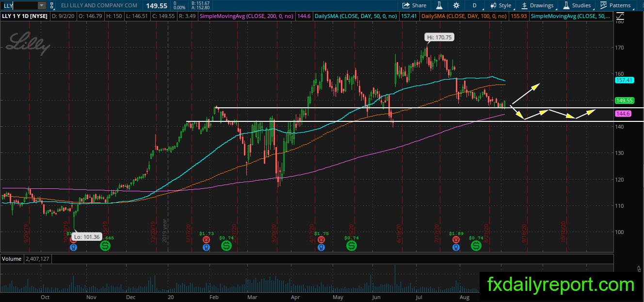644x302 pixels.
Task: Click the November 2019 dividend dollar icon
Action: 105,246
